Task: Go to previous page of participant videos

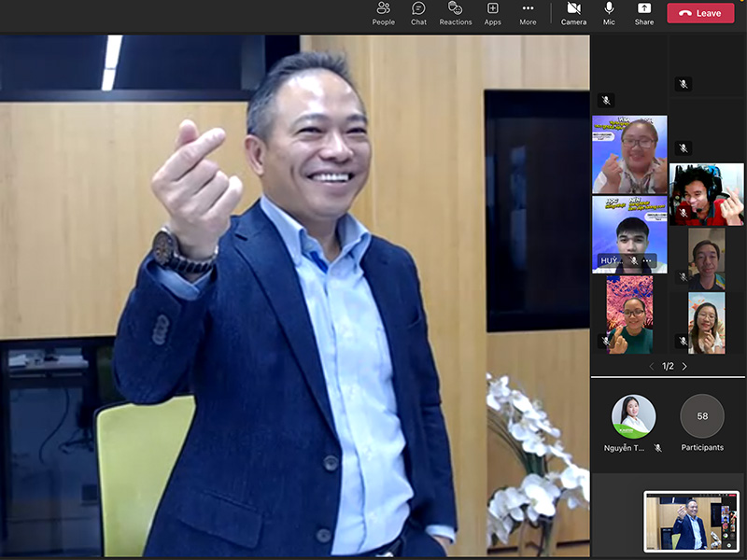Action: [652, 367]
